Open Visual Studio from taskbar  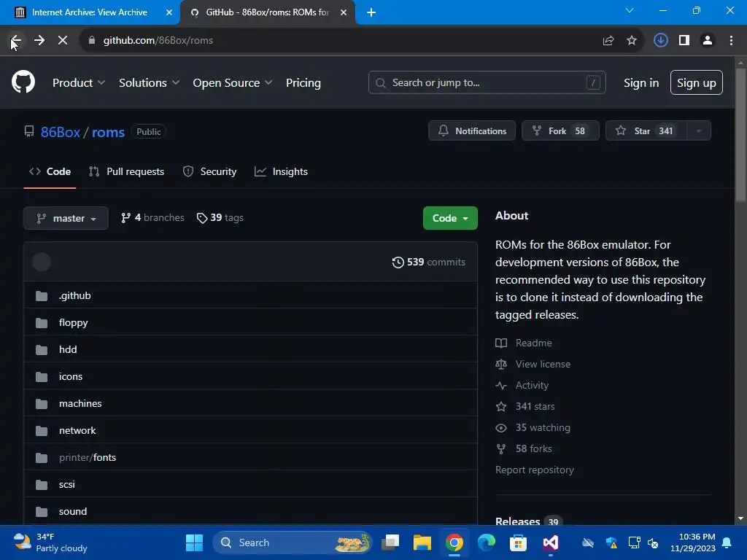point(550,542)
